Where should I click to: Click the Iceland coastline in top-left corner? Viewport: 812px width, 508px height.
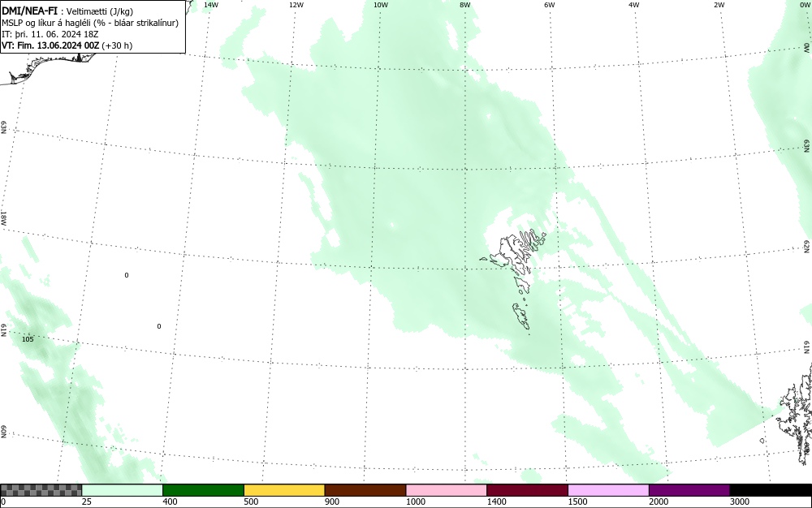(x=46, y=68)
